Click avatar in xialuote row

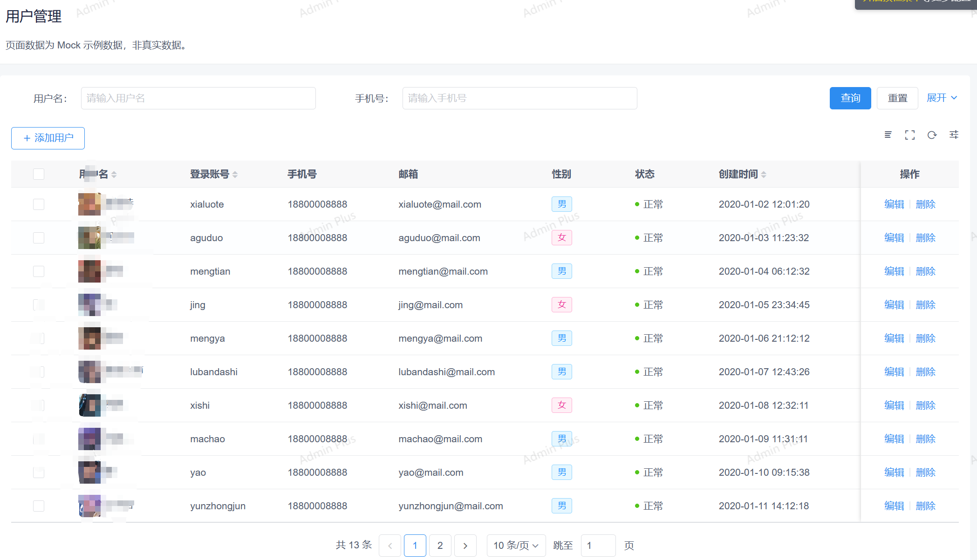click(89, 204)
